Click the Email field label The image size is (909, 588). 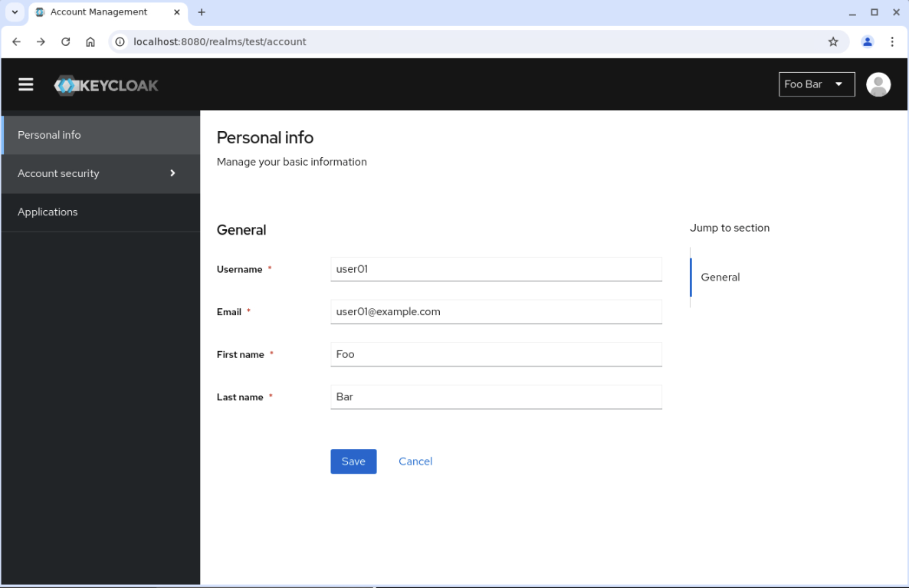pos(229,312)
